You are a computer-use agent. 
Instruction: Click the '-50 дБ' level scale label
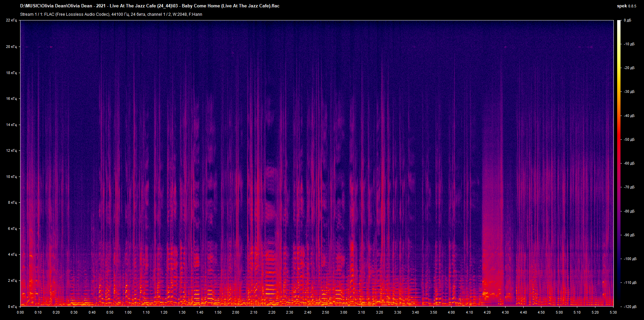(x=629, y=140)
